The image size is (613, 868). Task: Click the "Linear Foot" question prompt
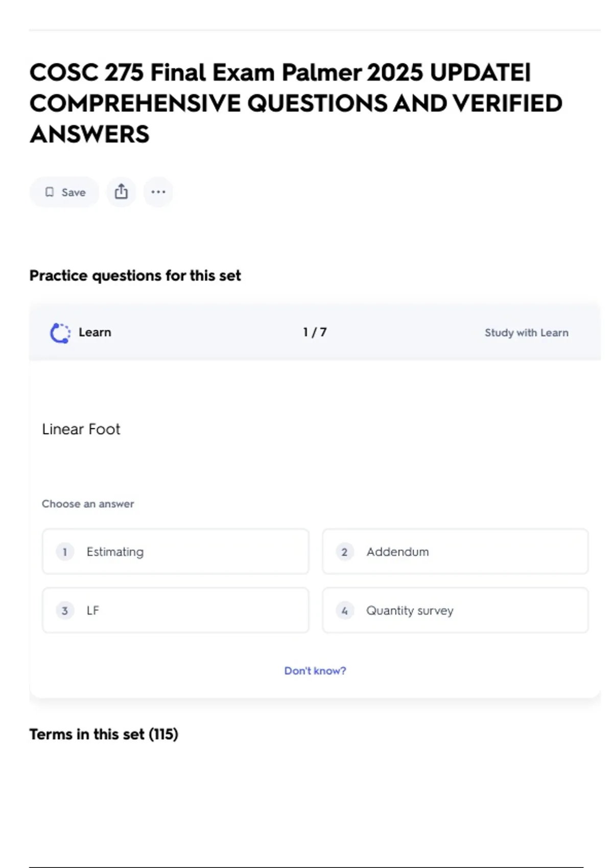tap(81, 429)
